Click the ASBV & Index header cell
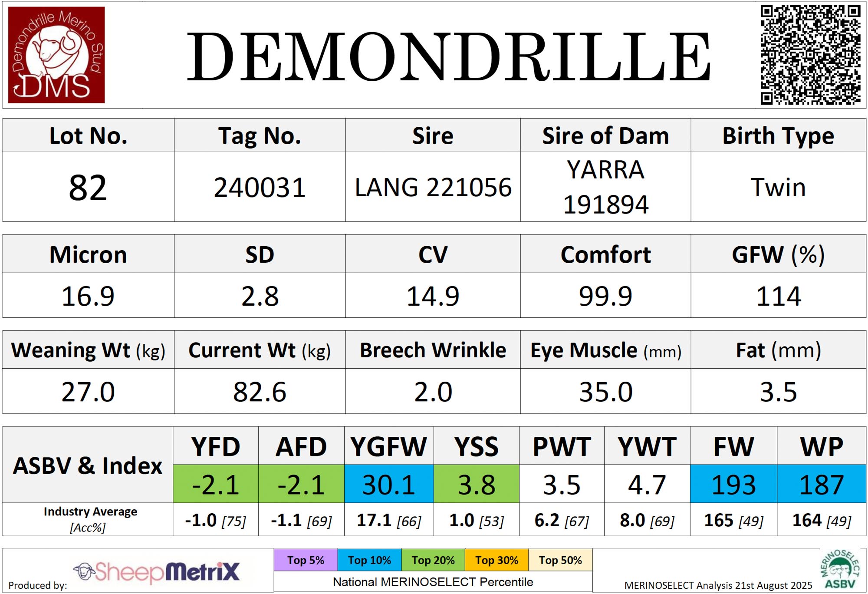The image size is (868, 594). point(88,465)
